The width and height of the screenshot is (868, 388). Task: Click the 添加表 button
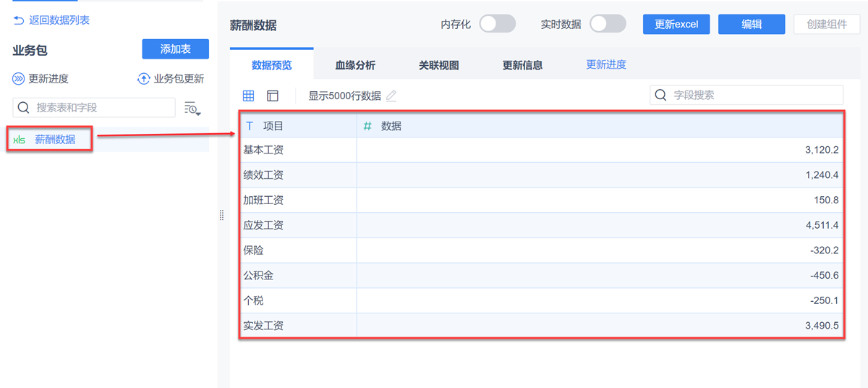175,49
